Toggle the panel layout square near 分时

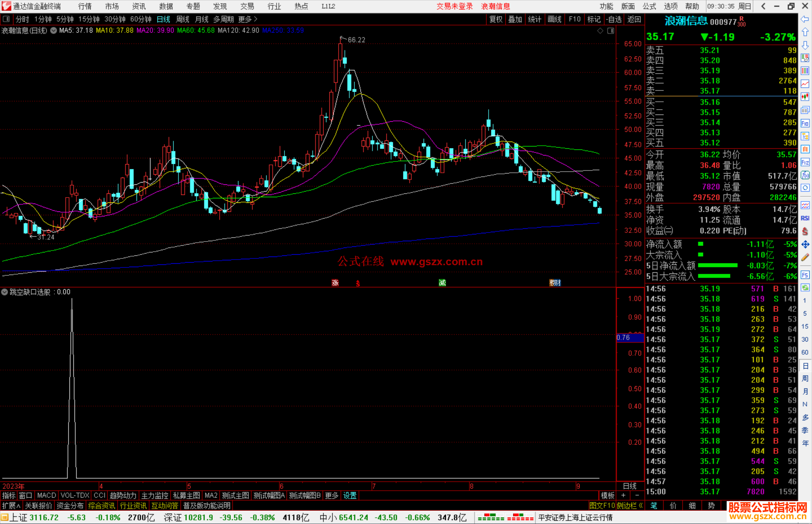pos(6,19)
